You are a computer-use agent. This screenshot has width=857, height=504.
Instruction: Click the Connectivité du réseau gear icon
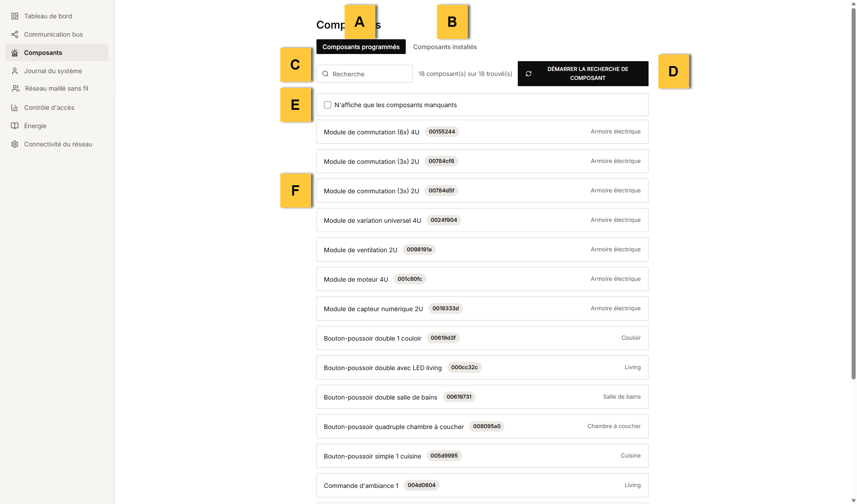15,144
